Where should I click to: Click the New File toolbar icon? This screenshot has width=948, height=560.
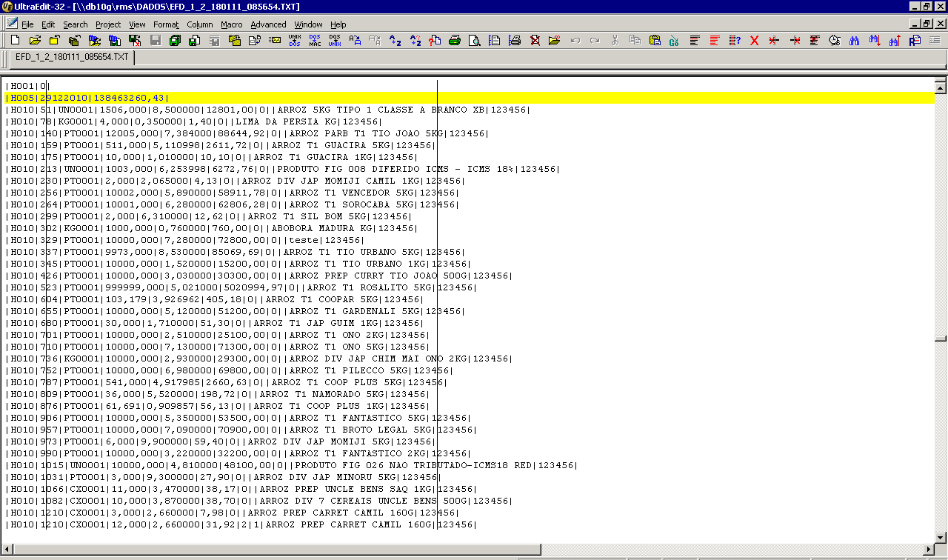point(15,40)
